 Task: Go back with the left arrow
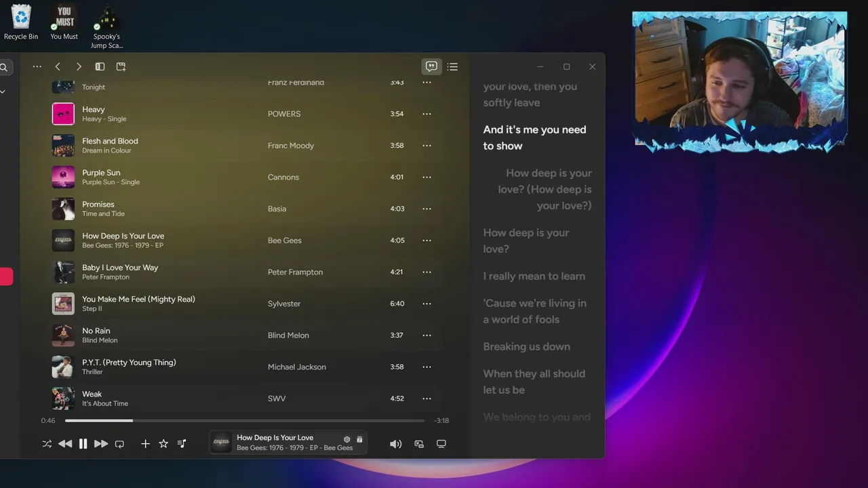[x=58, y=66]
